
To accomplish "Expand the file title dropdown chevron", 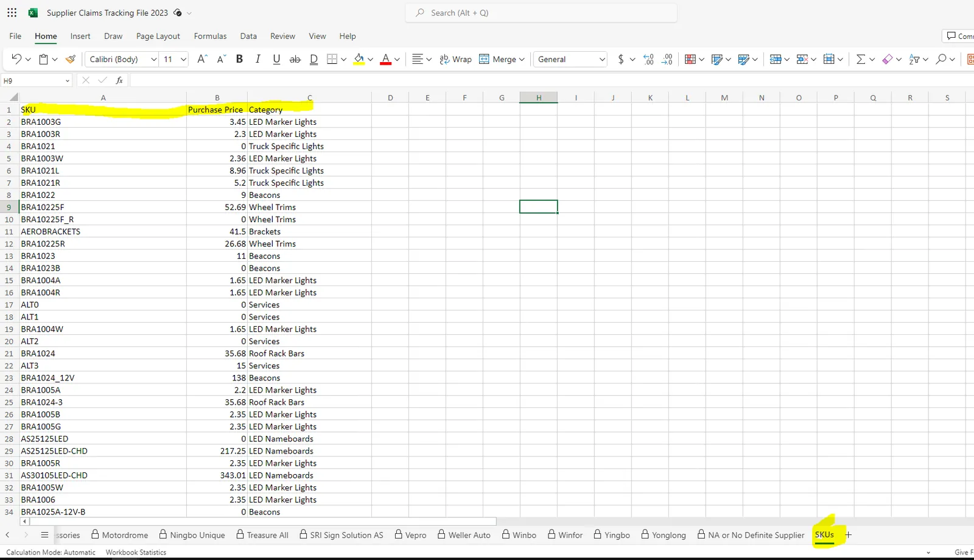I will coord(189,13).
